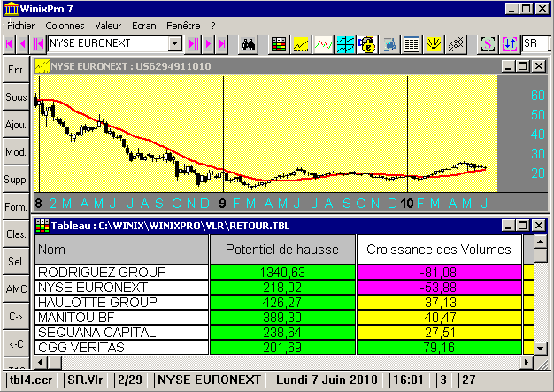Click the Form. sidebar button
This screenshot has height=392, width=554.
click(16, 207)
